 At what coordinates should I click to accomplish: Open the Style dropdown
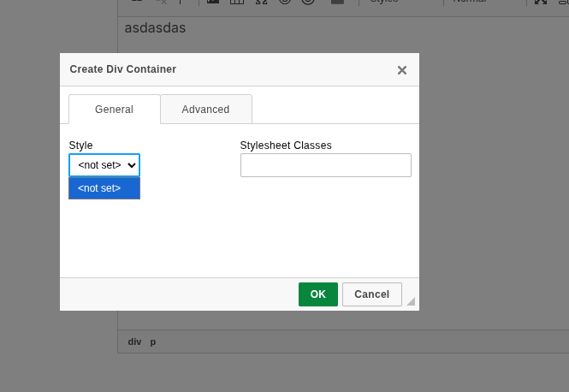tap(104, 165)
